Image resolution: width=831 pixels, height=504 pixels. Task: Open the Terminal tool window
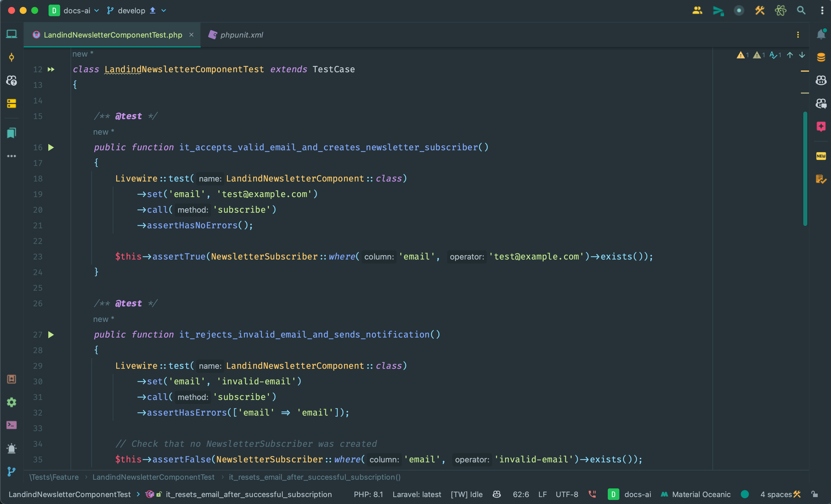12,425
